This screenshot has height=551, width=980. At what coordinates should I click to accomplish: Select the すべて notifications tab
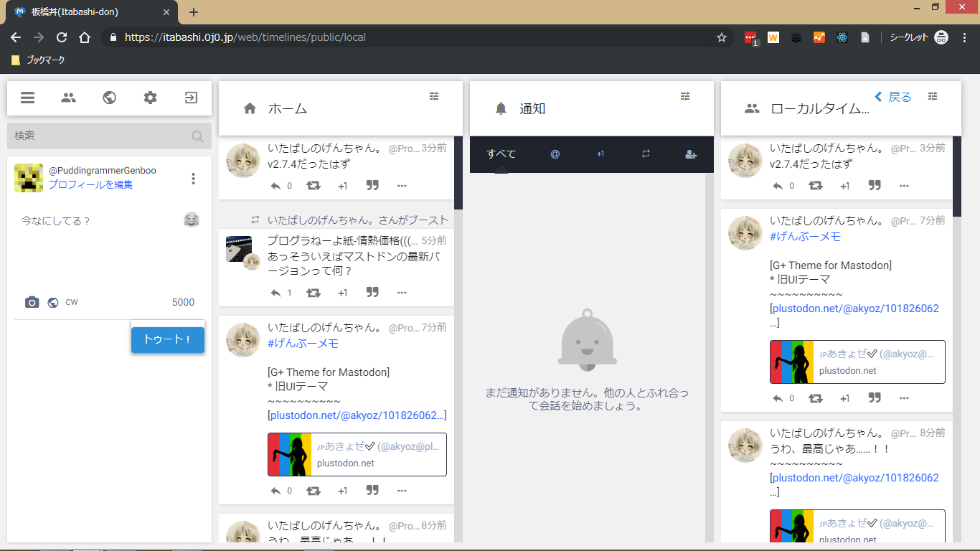point(501,154)
